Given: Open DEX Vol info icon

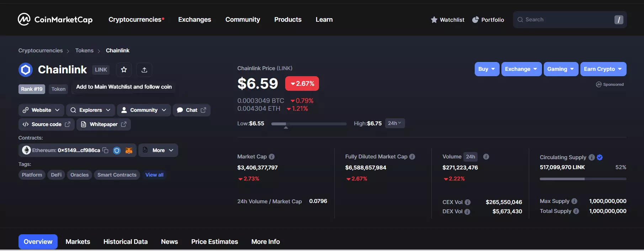Looking at the screenshot, I should coord(467,211).
